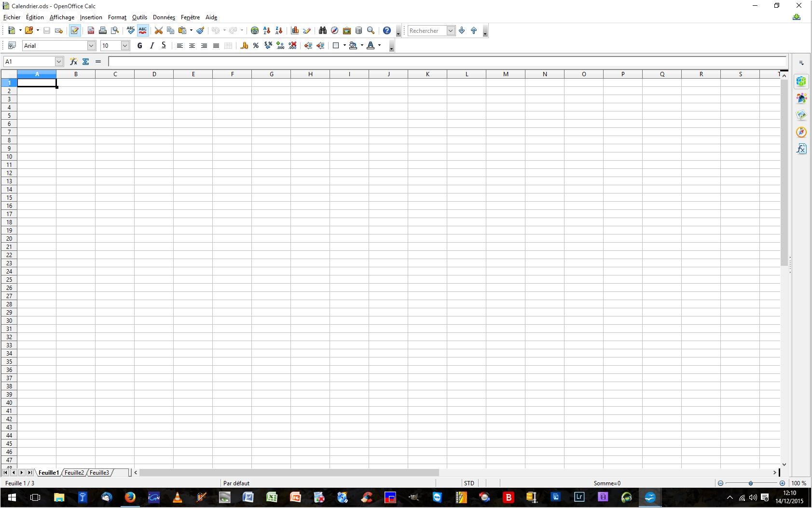Open the Function Wizard
Image resolution: width=812 pixels, height=508 pixels.
pyautogui.click(x=73, y=61)
